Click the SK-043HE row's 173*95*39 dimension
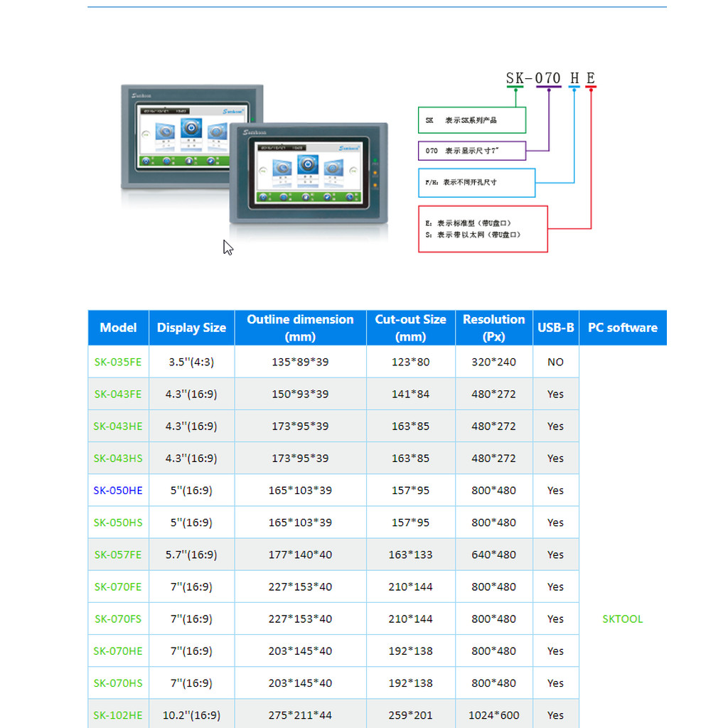The height and width of the screenshot is (728, 728). point(300,427)
